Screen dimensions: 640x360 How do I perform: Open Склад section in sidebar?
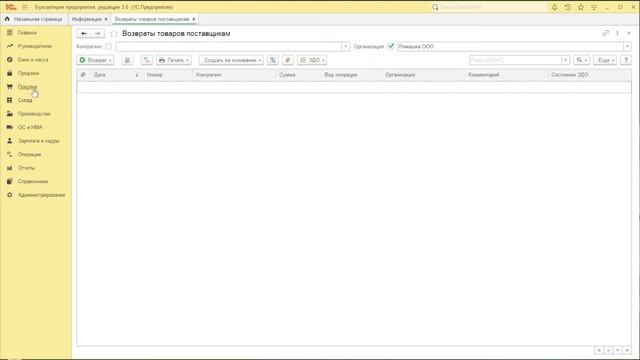(x=25, y=100)
